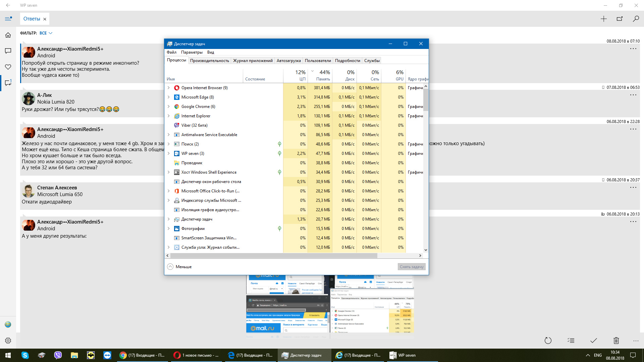This screenshot has height=362, width=644.
Task: Open action center notification icon
Action: [633, 355]
